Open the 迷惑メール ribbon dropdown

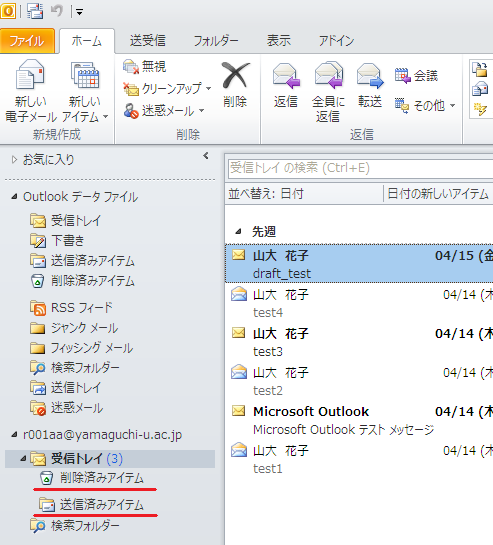164,111
